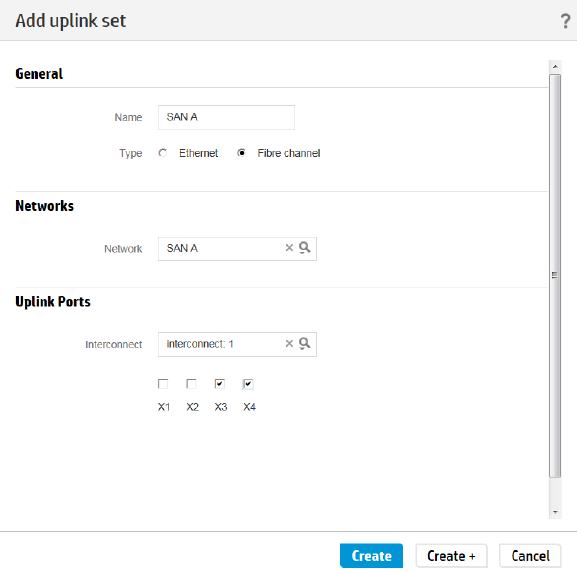
Task: Cancel the Add uplink set dialog
Action: click(x=530, y=555)
